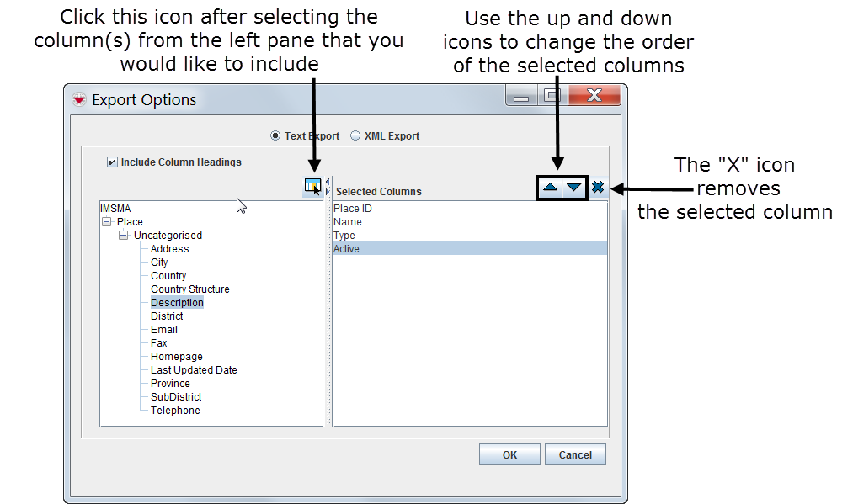The height and width of the screenshot is (504, 853).
Task: Collapse the Place tree node
Action: 107,222
